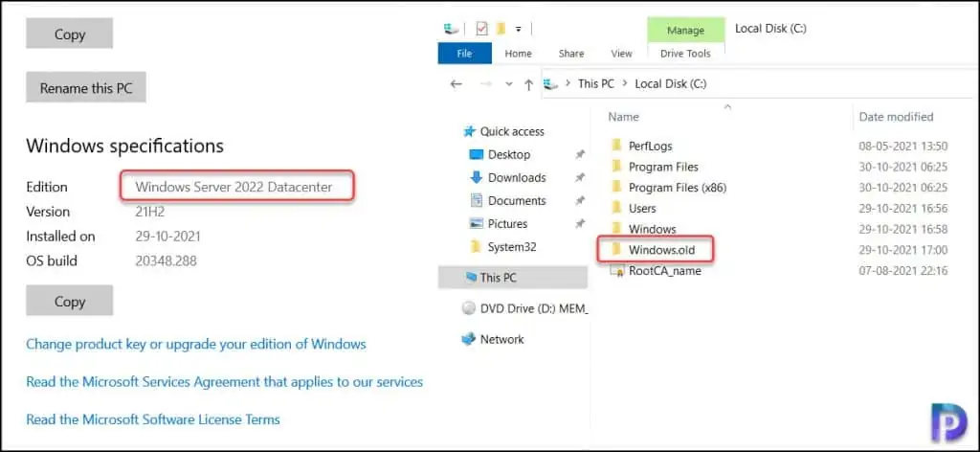This screenshot has height=452, width=980.
Task: Click the OS build value 20348.288
Action: tap(166, 260)
